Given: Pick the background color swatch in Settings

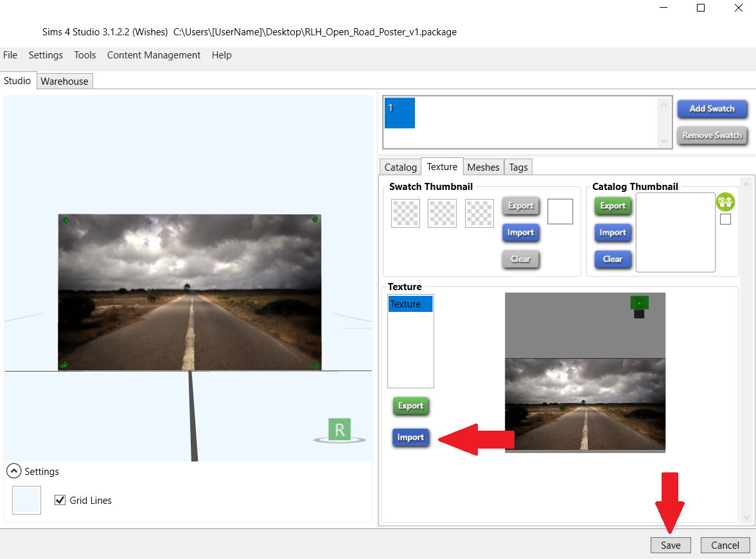Looking at the screenshot, I should [26, 500].
